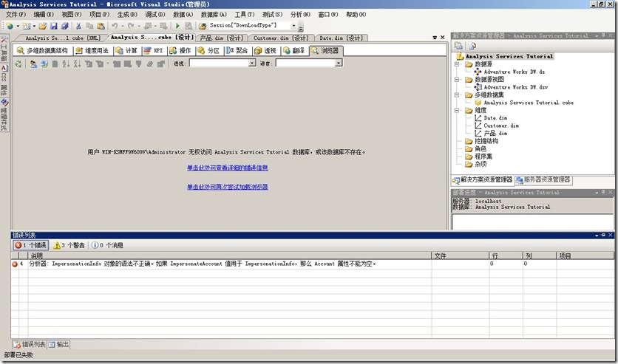Select Adventure Works DW.dsv in Solution Explorer
Image resolution: width=618 pixels, height=364 pixels.
[515, 87]
